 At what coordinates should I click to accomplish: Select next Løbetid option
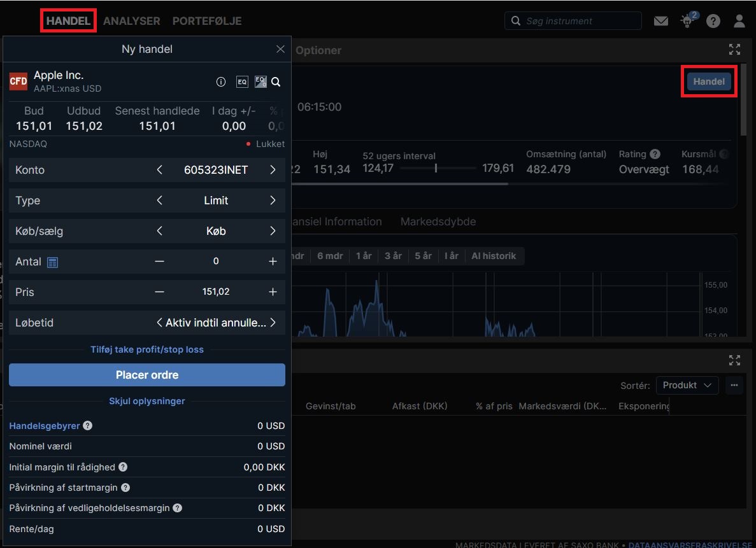pos(273,323)
